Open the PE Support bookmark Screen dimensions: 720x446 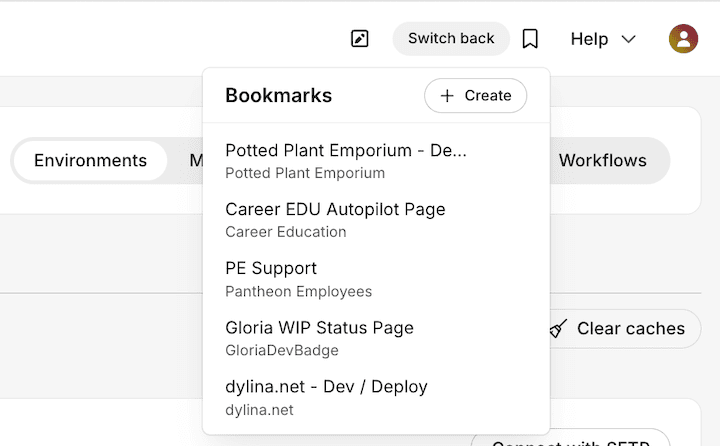(x=376, y=279)
